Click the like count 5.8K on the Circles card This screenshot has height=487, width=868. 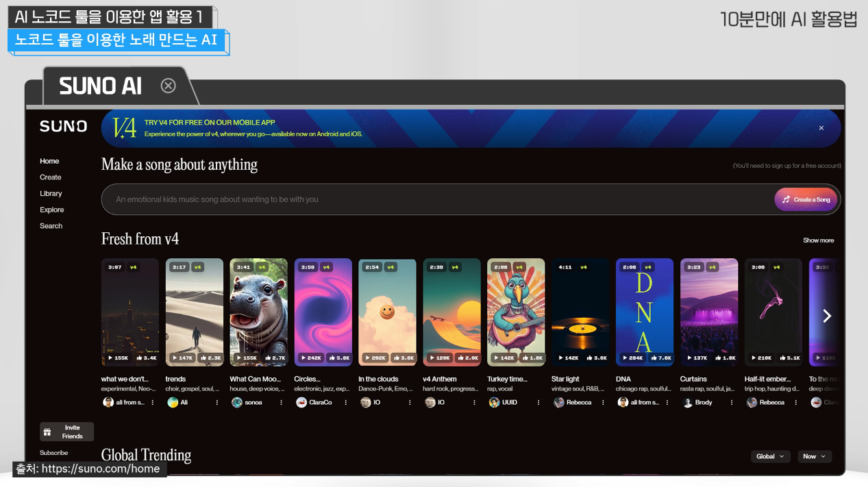[x=339, y=358]
